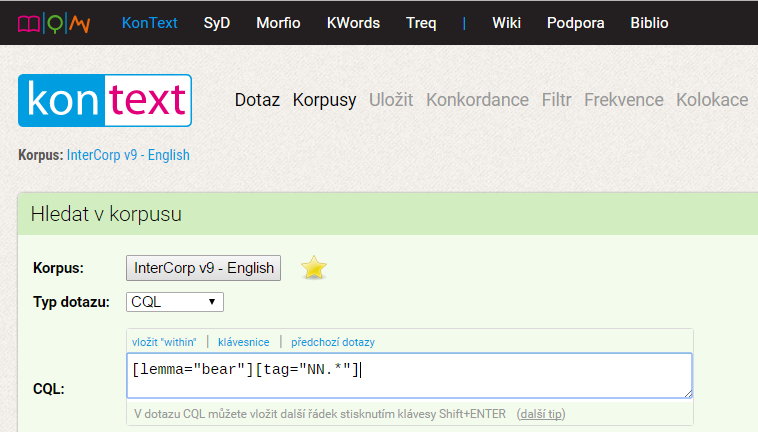Viewport: 758px width, 432px height.
Task: Open the Kolokace menu
Action: point(712,100)
